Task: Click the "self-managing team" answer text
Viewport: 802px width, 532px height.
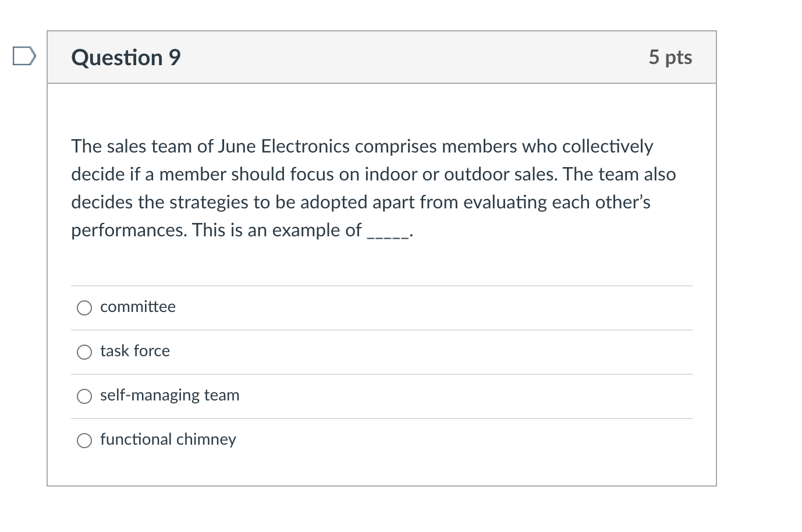Action: (169, 395)
